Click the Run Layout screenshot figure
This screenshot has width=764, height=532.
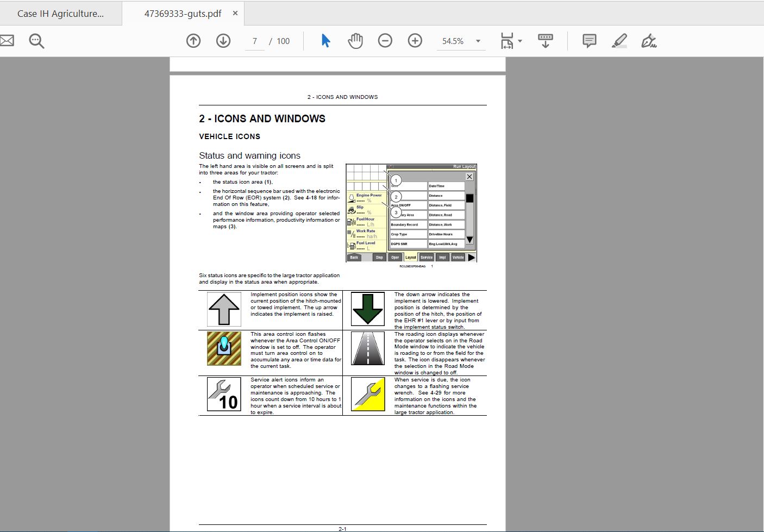(411, 213)
